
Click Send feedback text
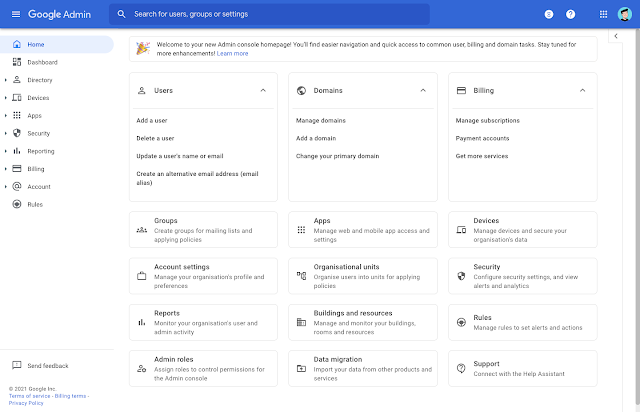coord(48,365)
